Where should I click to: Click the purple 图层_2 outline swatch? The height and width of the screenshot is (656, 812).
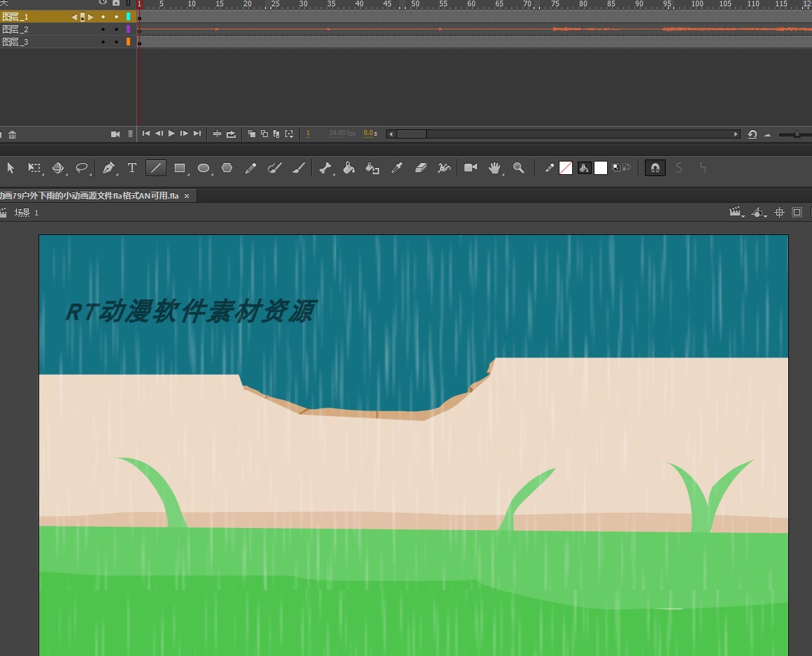[129, 29]
